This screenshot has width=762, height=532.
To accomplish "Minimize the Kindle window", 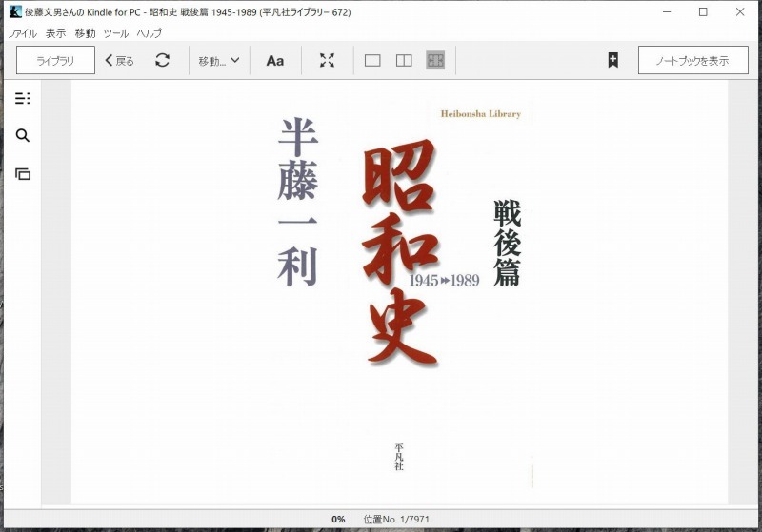I will [667, 11].
